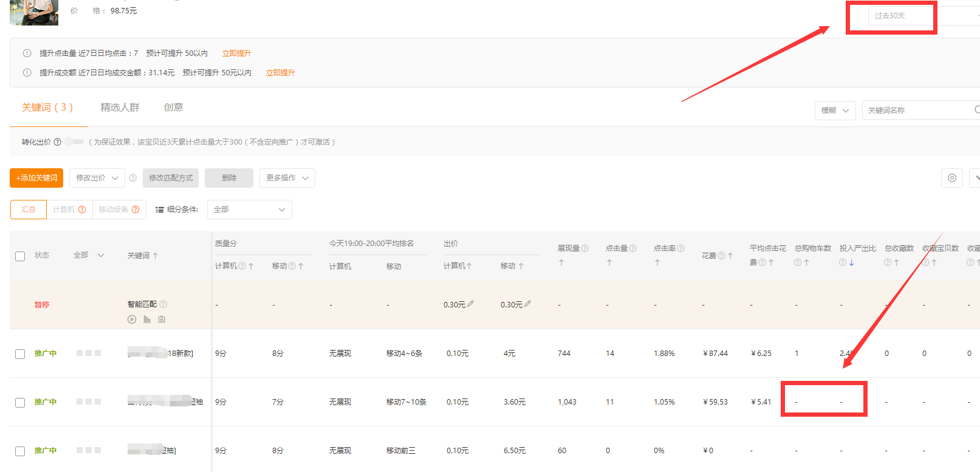Viewport: 980px width, 472px height.
Task: Click help icon beside 展现量 header
Action: pyautogui.click(x=585, y=248)
